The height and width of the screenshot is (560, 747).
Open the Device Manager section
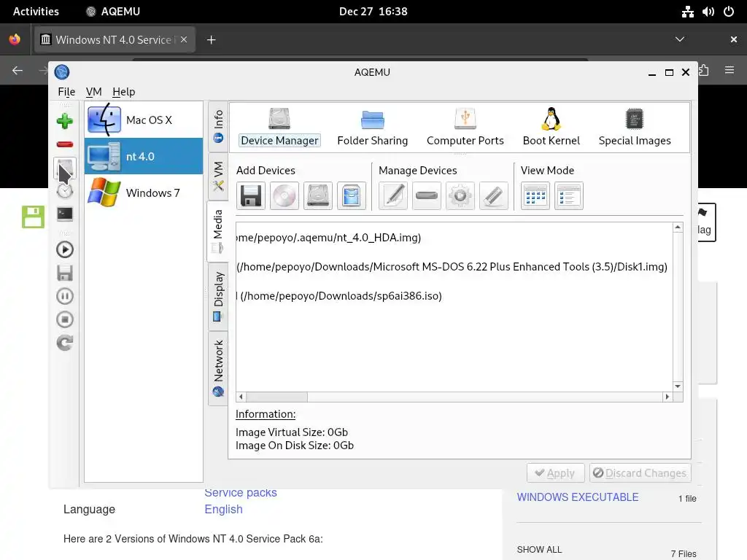[279, 128]
